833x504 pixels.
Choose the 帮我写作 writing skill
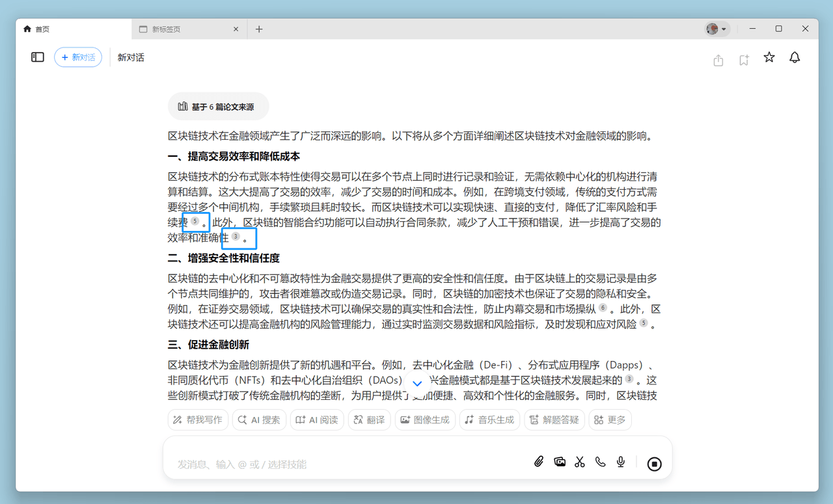[x=198, y=420]
